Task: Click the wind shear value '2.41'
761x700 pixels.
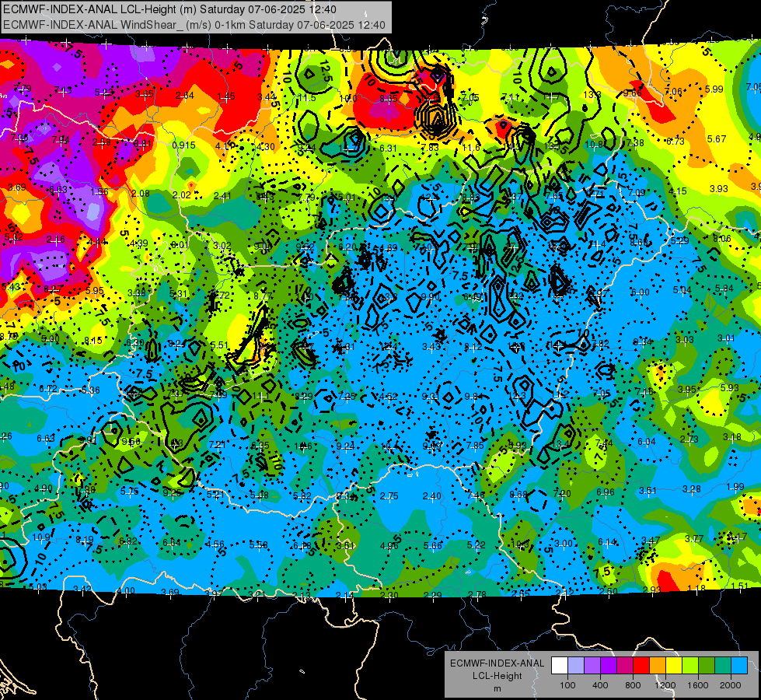Action: 222,196
